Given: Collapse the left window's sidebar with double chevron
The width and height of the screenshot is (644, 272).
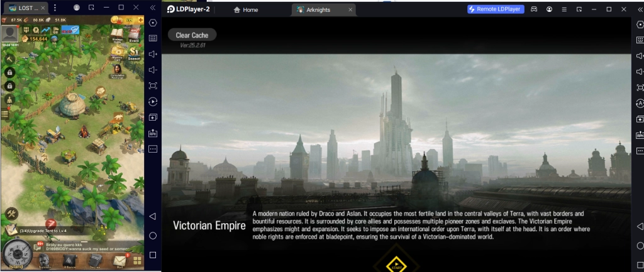Looking at the screenshot, I should point(153,8).
